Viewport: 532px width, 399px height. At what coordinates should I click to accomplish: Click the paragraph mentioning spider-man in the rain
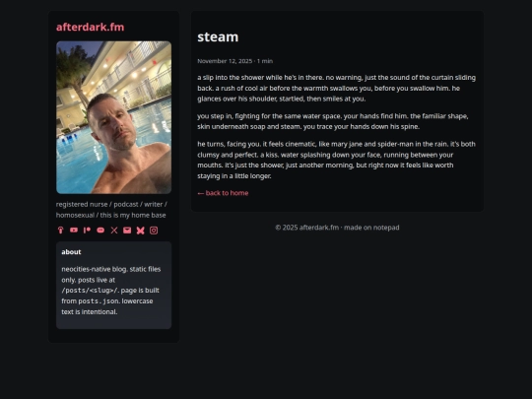337,160
